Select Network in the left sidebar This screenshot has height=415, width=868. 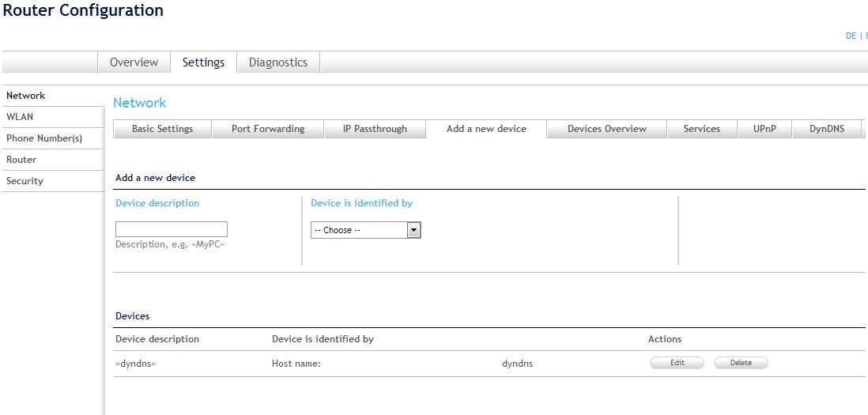26,96
